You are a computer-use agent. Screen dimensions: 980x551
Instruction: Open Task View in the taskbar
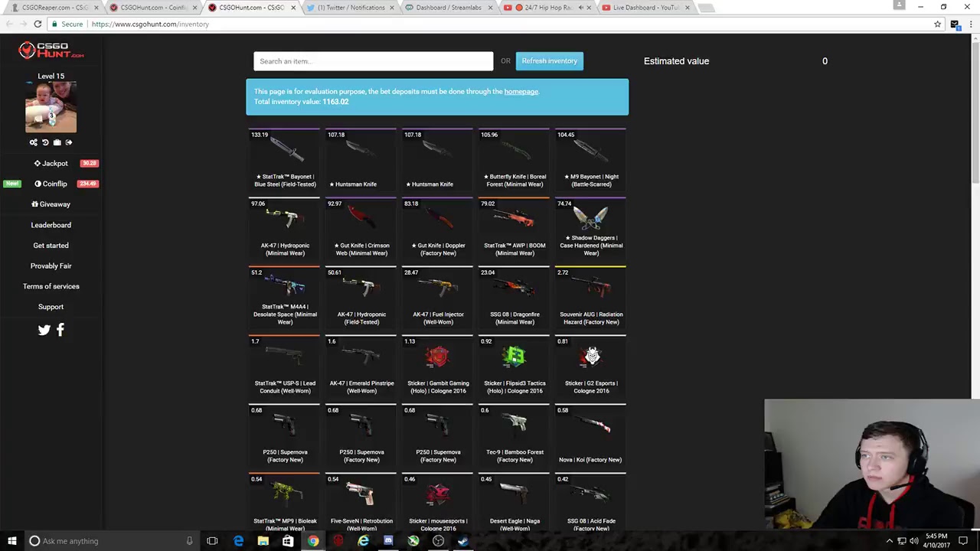[212, 541]
